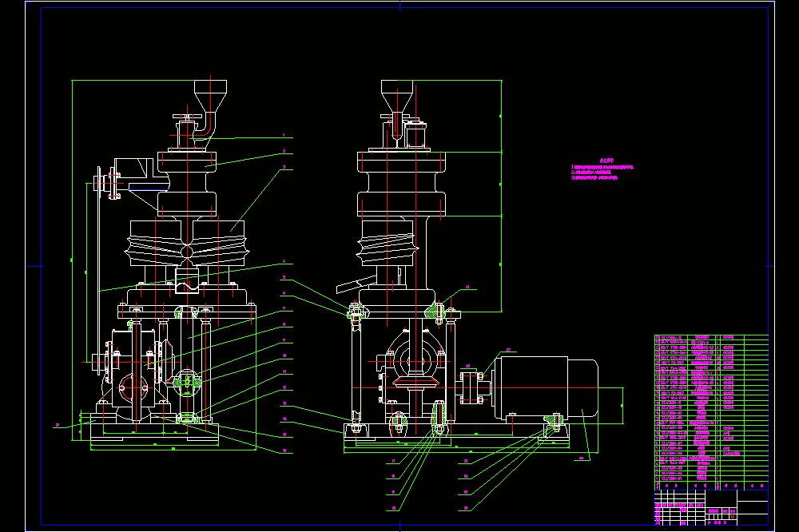Select part callout number 3 in left view

coord(284,167)
